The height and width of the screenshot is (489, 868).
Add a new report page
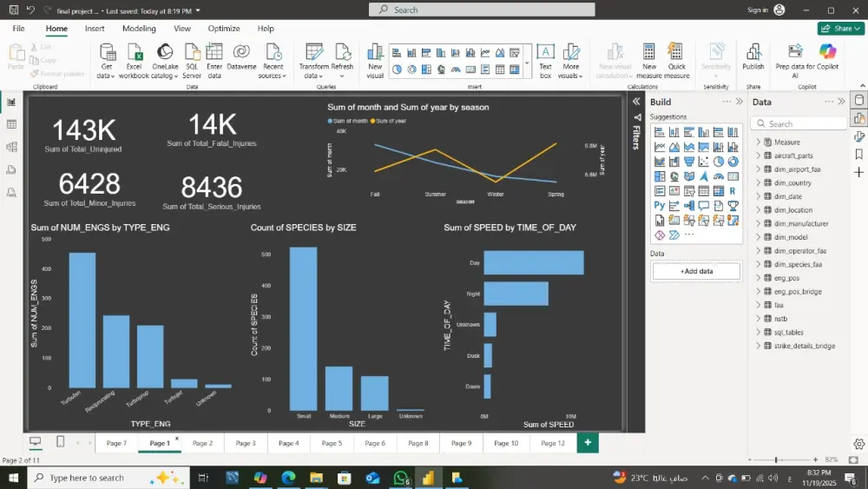coord(588,442)
